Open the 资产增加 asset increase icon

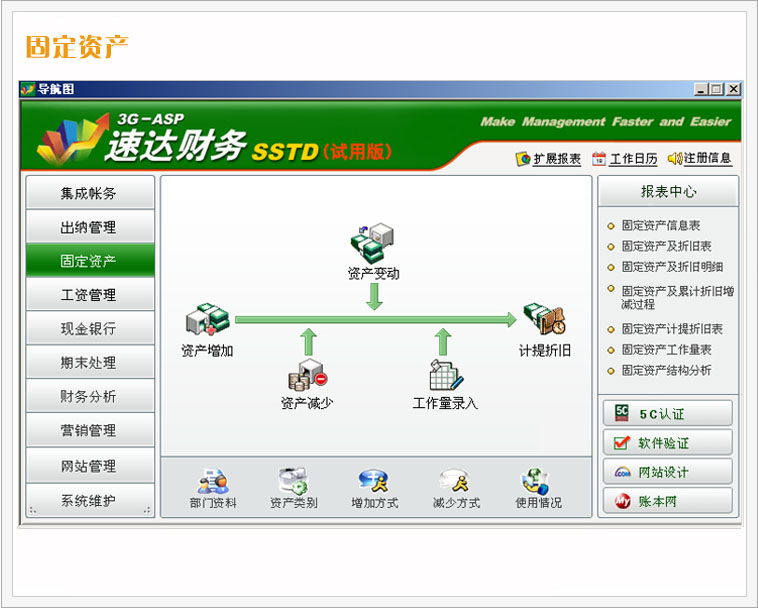point(208,319)
